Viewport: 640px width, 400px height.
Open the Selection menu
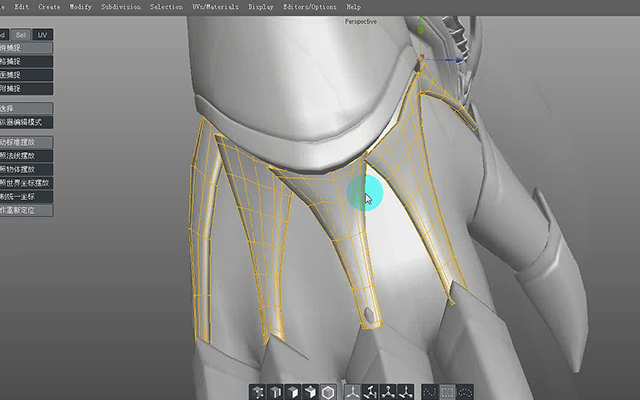166,7
